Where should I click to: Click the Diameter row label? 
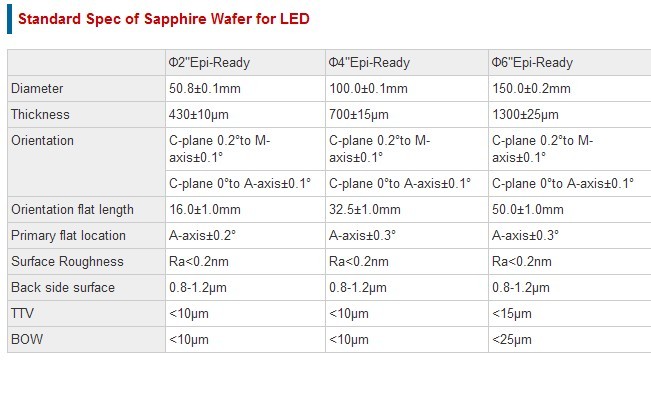click(x=37, y=88)
